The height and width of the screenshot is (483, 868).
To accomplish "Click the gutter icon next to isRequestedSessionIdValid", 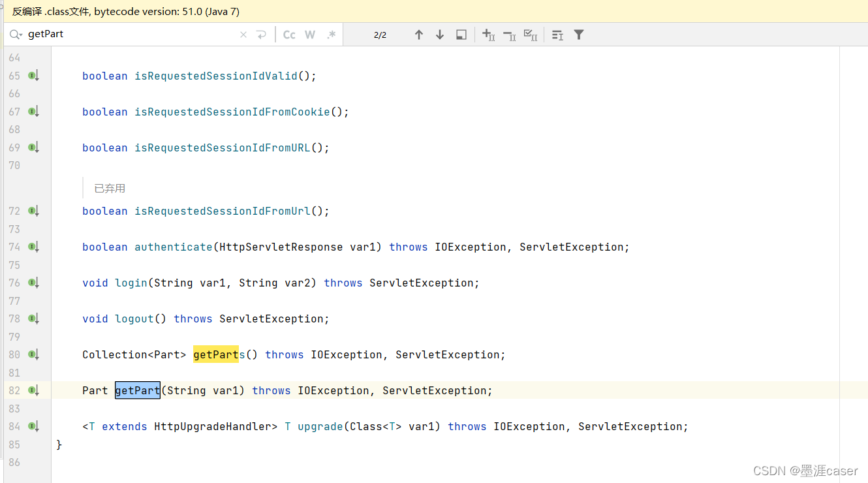I will (x=33, y=76).
